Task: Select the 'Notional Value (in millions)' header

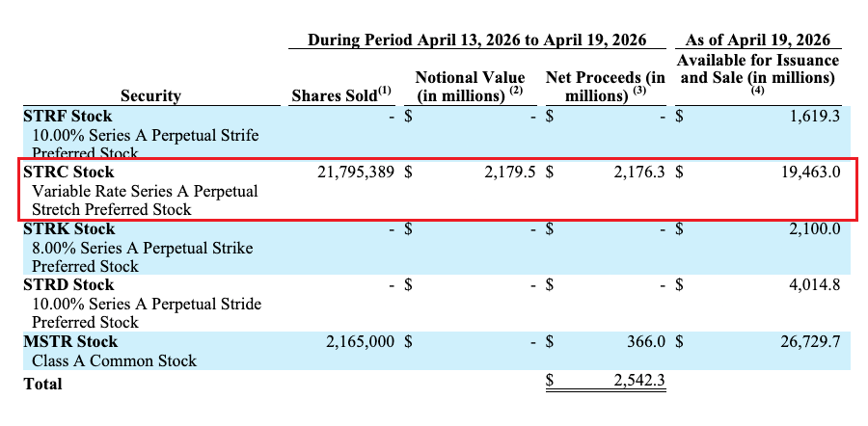Action: 470,86
